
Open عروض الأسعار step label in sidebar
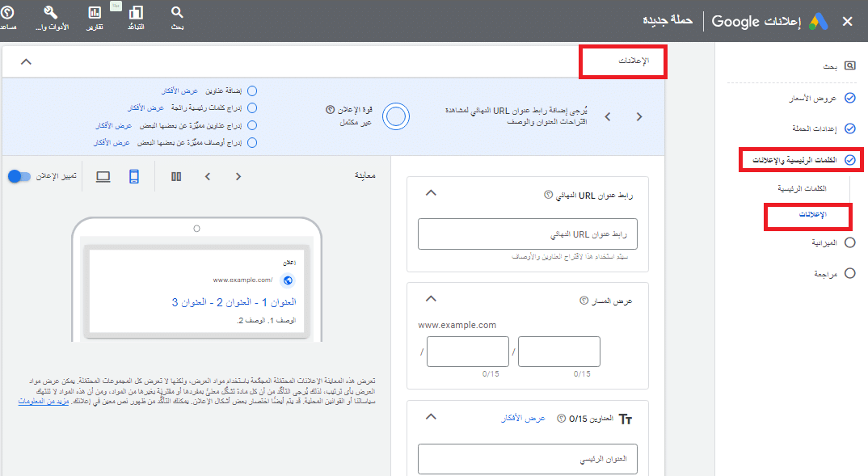click(x=813, y=98)
